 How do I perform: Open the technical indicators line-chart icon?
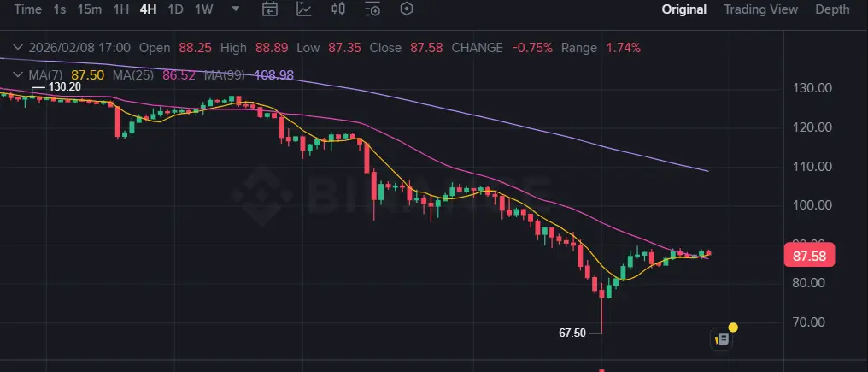point(304,9)
